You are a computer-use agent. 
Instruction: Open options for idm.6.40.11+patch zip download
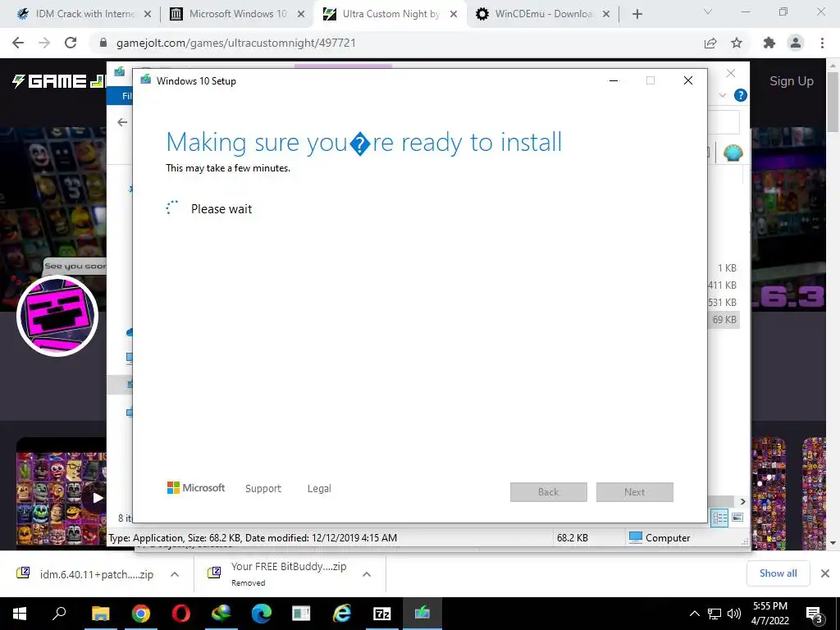175,574
